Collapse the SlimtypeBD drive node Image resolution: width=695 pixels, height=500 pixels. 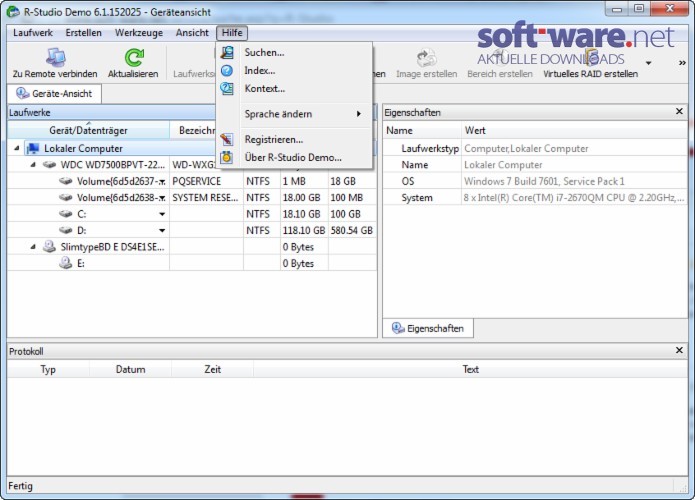click(33, 247)
